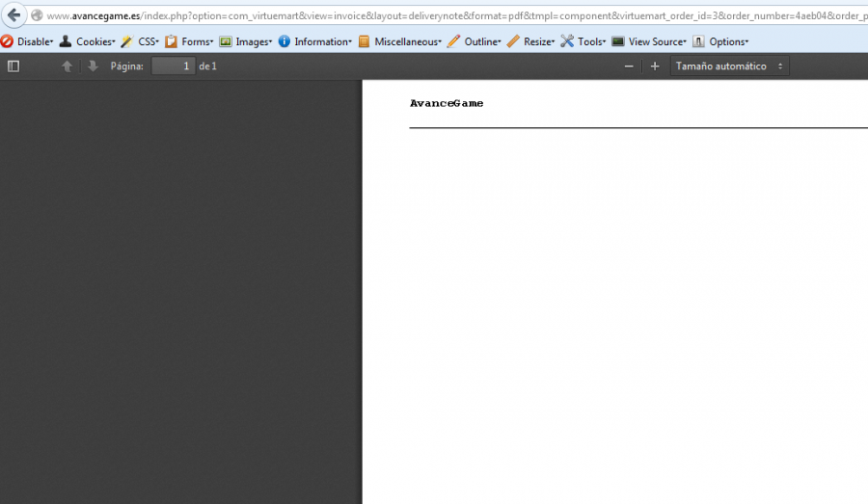The width and height of the screenshot is (868, 504).
Task: Focus the page number field
Action: 174,66
